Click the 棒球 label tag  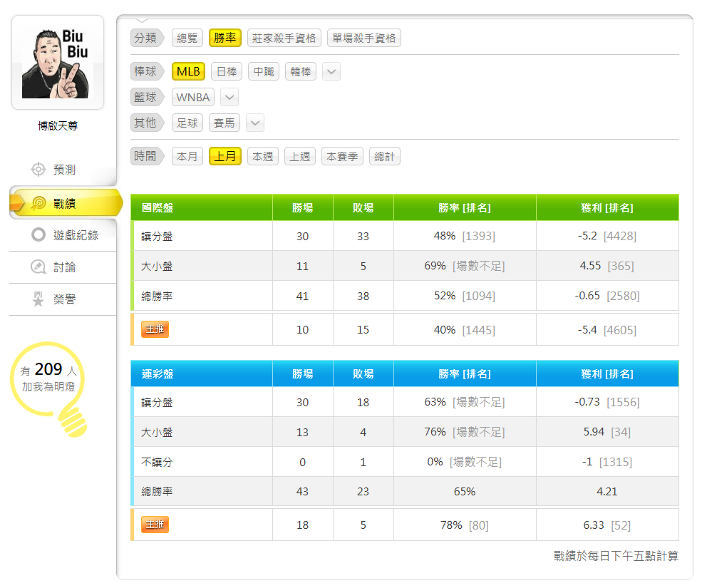[147, 71]
